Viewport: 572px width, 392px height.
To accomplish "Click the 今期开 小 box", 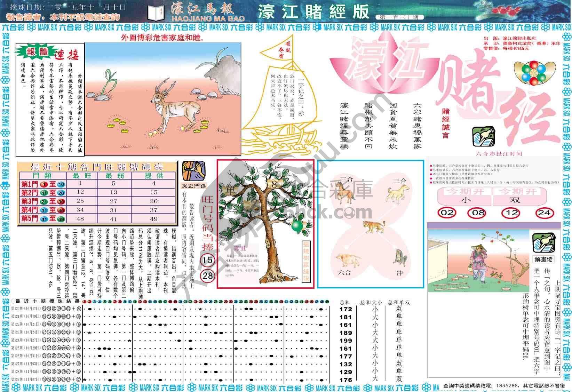I will point(464,196).
